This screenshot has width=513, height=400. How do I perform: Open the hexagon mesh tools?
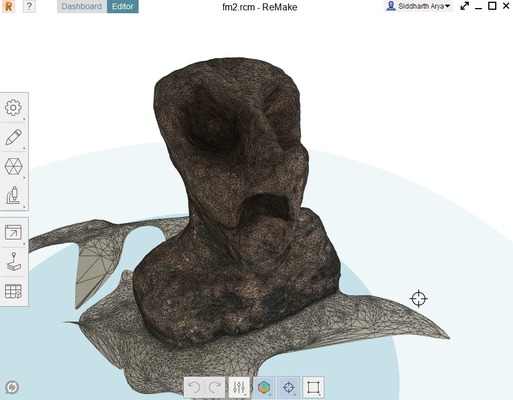13,166
